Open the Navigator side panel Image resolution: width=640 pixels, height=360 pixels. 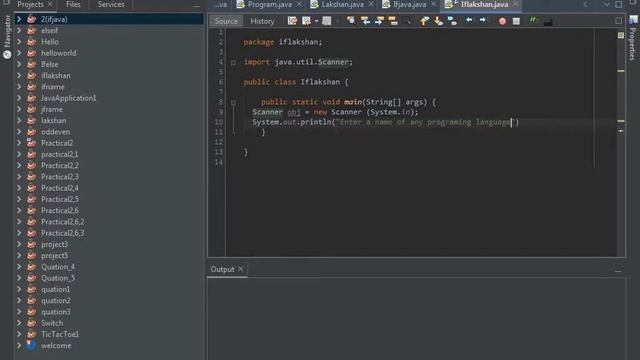point(7,36)
